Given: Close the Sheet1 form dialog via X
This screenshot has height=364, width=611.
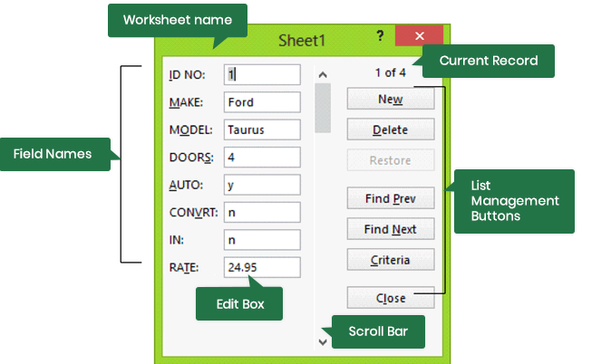Looking at the screenshot, I should [x=420, y=36].
